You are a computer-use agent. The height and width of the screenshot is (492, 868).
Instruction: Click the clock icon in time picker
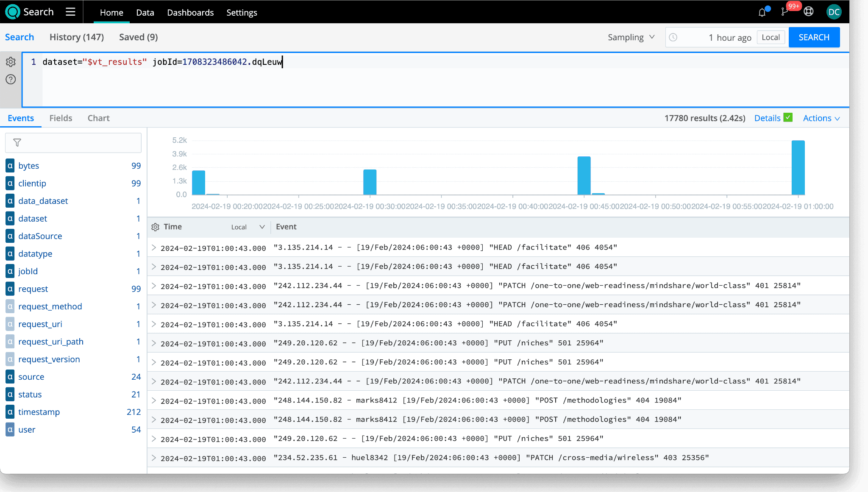(x=673, y=37)
